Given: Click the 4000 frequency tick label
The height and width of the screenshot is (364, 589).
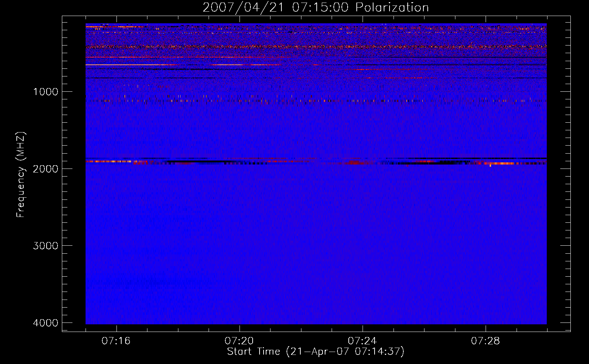Looking at the screenshot, I should pos(46,323).
